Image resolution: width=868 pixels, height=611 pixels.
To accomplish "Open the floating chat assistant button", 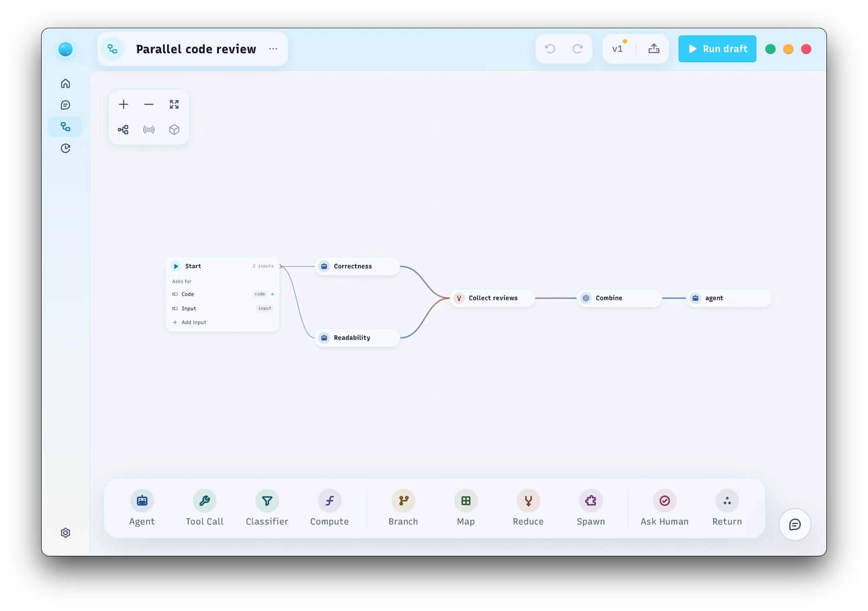I will (x=795, y=525).
